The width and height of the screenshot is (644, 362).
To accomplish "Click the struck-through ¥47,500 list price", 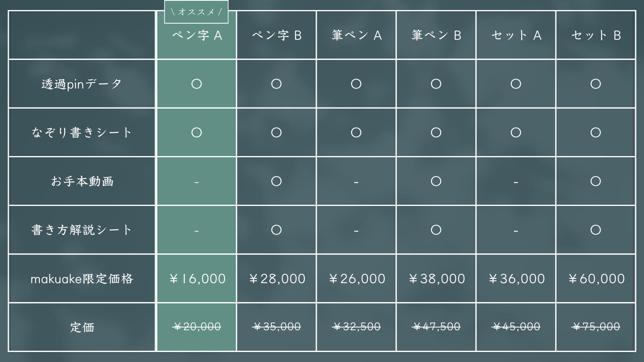I will click(x=436, y=327).
